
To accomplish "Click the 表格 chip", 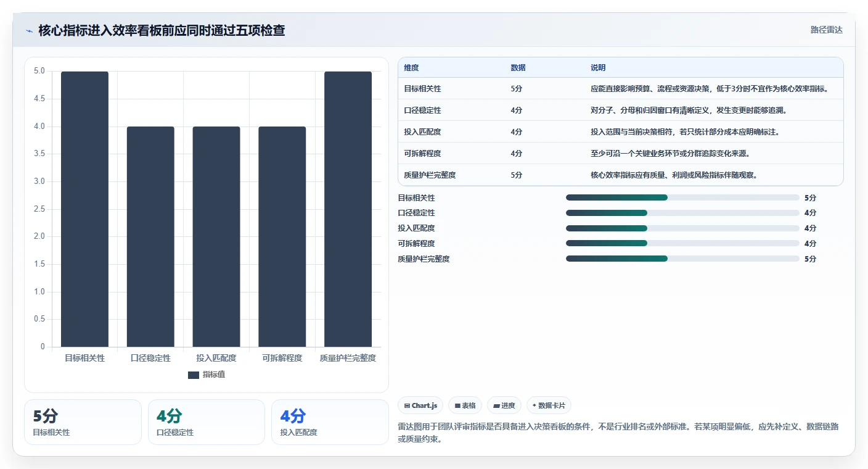I will 465,405.
